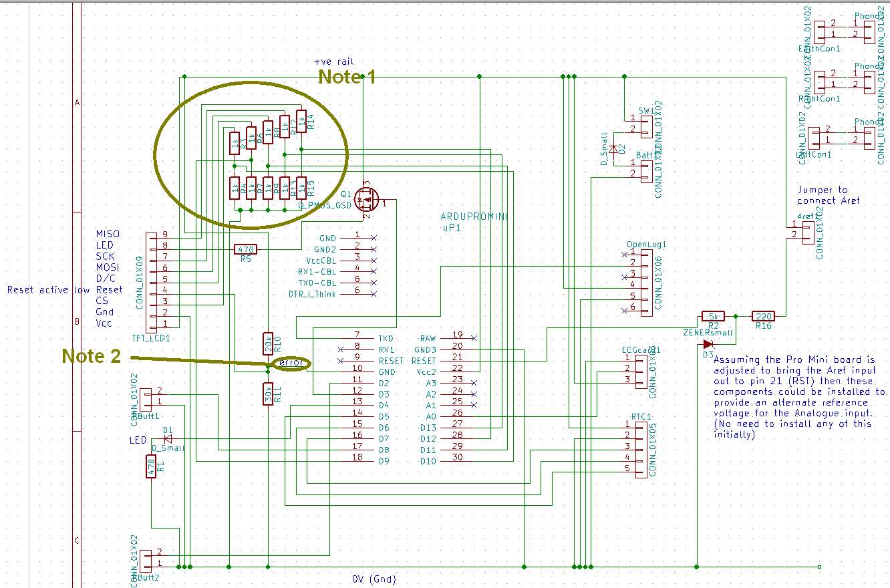
Task: Select the D1 diode beside the LED label
Action: pos(166,438)
